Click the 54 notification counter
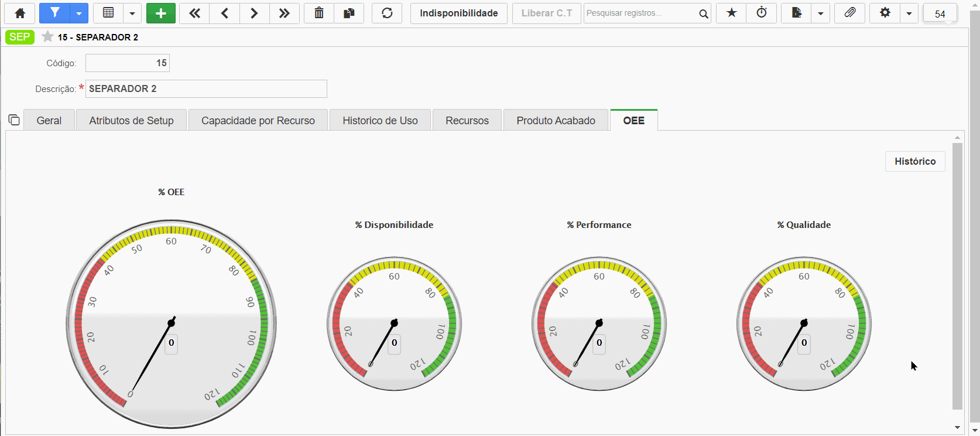 point(940,13)
